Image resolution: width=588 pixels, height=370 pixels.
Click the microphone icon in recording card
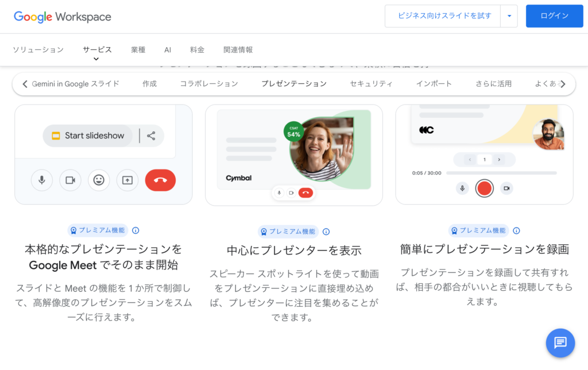coord(462,188)
